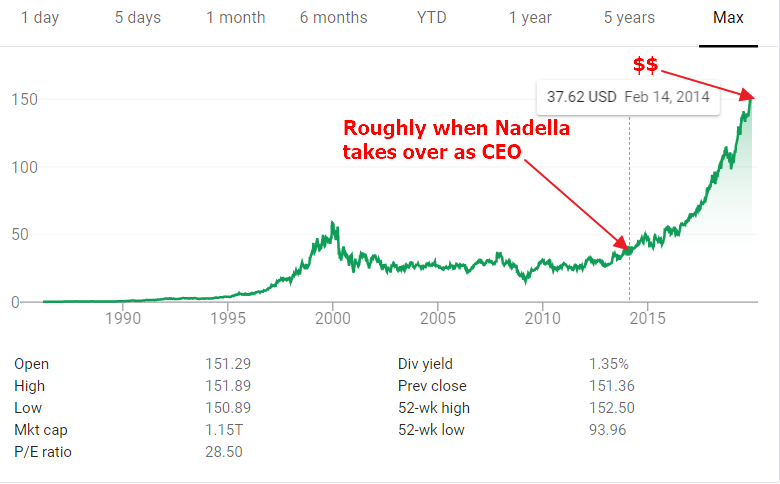
Task: Show the 6 months range
Action: pyautogui.click(x=333, y=18)
